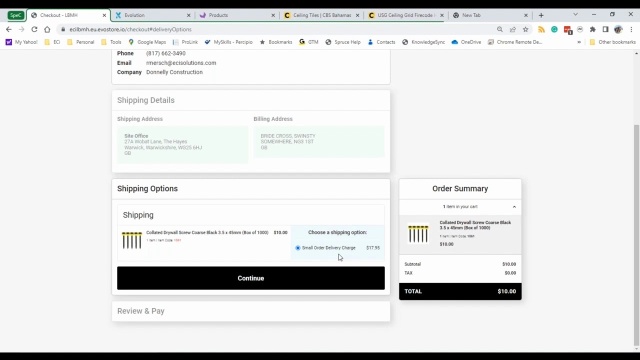Open the OneDrive bookmark
Screen dimensions: 640x360
point(466,42)
